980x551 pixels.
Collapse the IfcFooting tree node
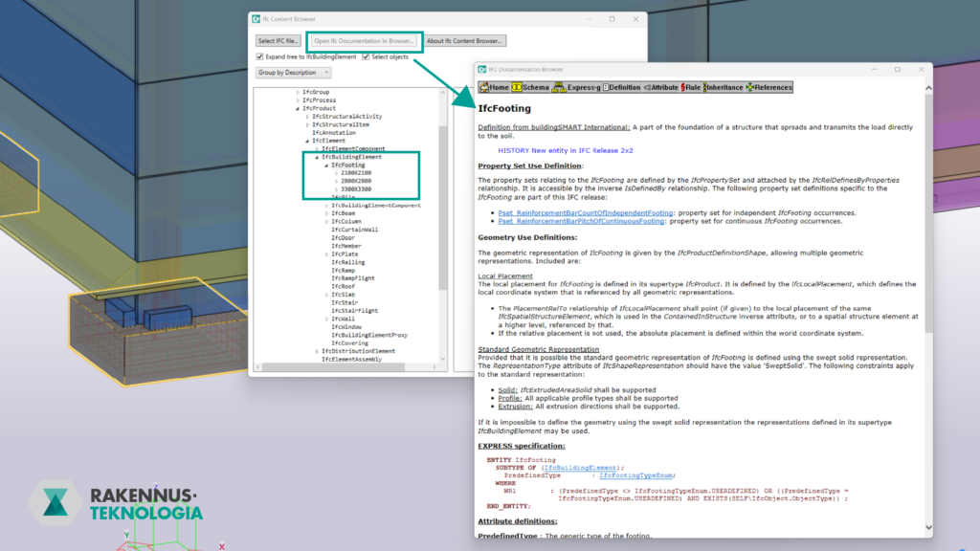tap(327, 165)
